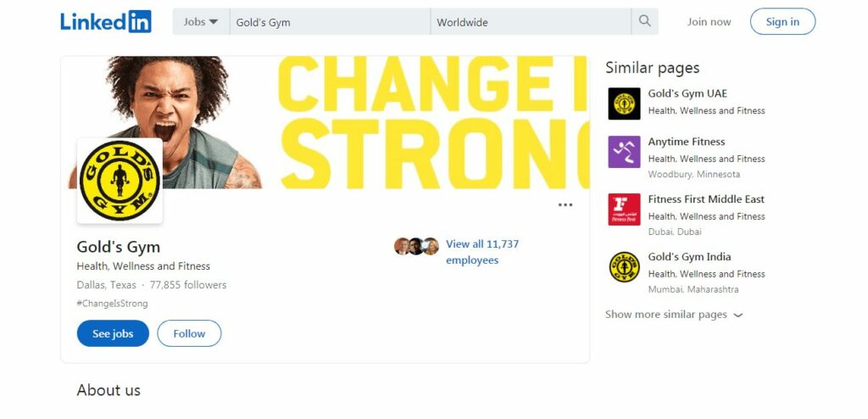Expand Show more similar pages

(x=674, y=315)
